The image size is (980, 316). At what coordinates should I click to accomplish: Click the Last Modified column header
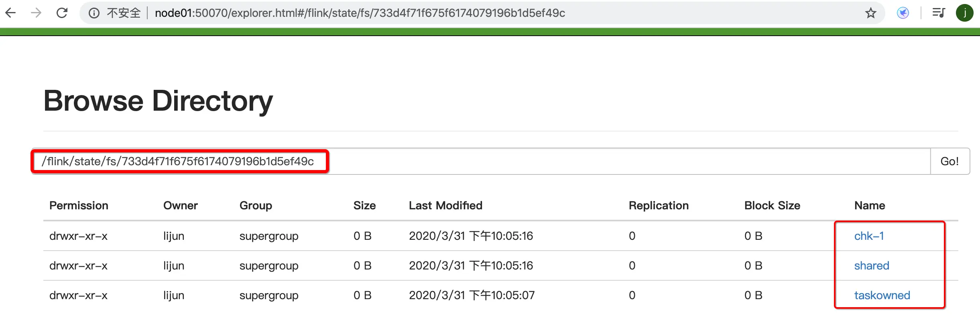(445, 205)
